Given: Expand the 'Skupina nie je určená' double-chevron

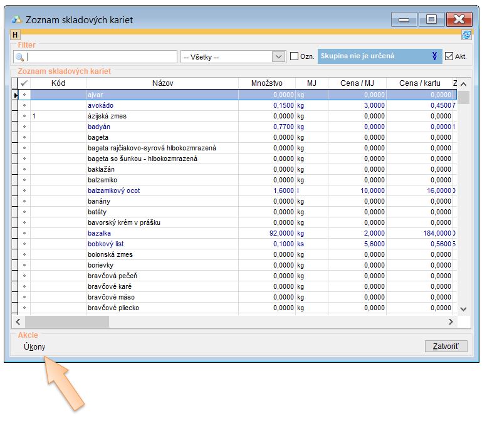Looking at the screenshot, I should tap(434, 56).
